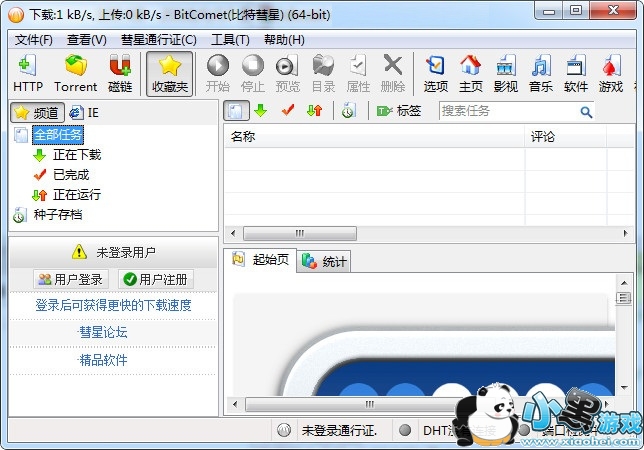Open the 工具(T) menu
This screenshot has width=644, height=450.
(230, 40)
